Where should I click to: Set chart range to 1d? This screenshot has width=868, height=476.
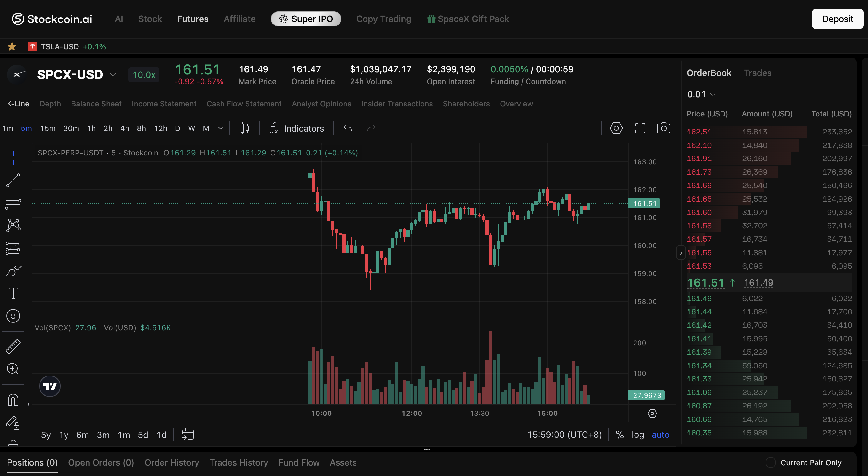click(x=161, y=435)
